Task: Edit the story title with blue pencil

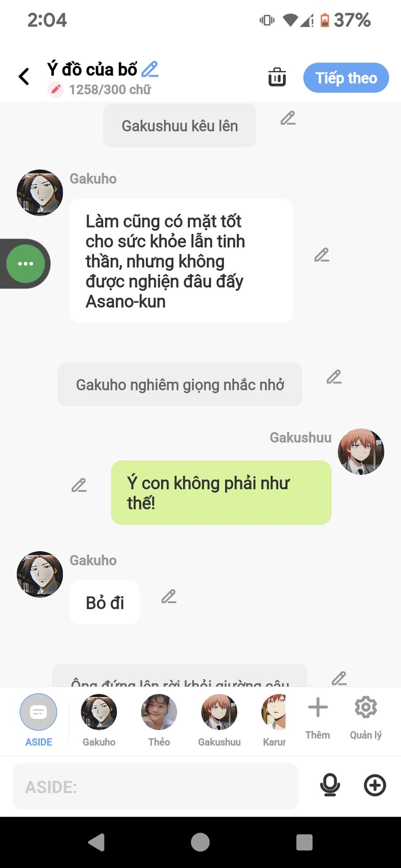Action: click(x=150, y=69)
